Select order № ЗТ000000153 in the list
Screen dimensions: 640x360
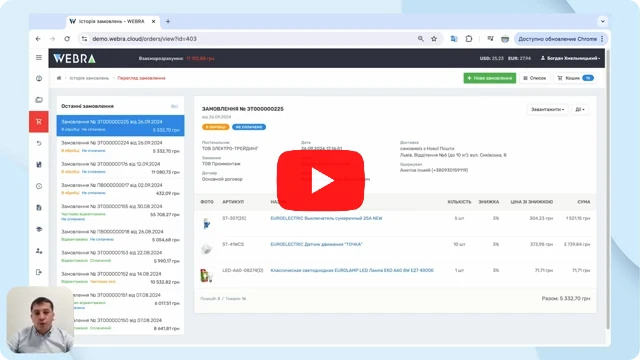pos(120,257)
